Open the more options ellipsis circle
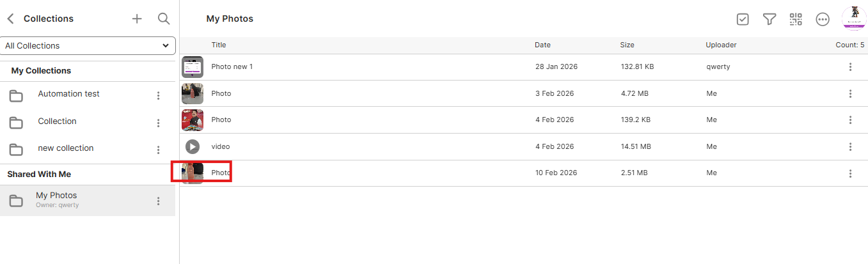 point(823,19)
